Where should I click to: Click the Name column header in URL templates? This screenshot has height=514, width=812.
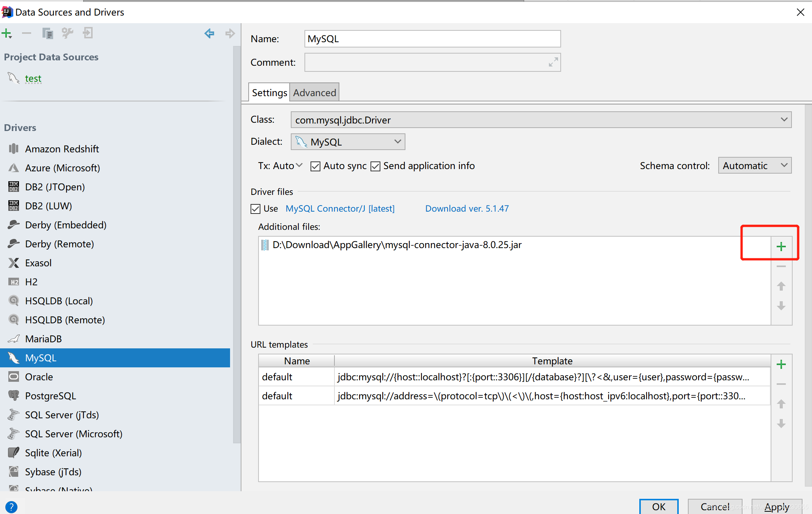[x=297, y=361]
